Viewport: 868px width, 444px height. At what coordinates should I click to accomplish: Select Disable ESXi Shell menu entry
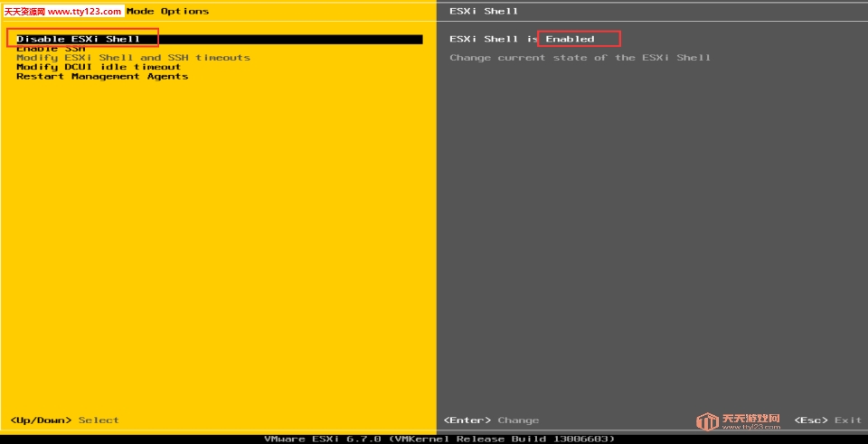coord(219,39)
